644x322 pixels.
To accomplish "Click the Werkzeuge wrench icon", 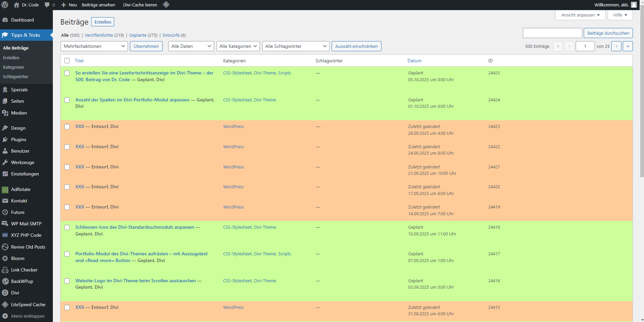I will 5,162.
